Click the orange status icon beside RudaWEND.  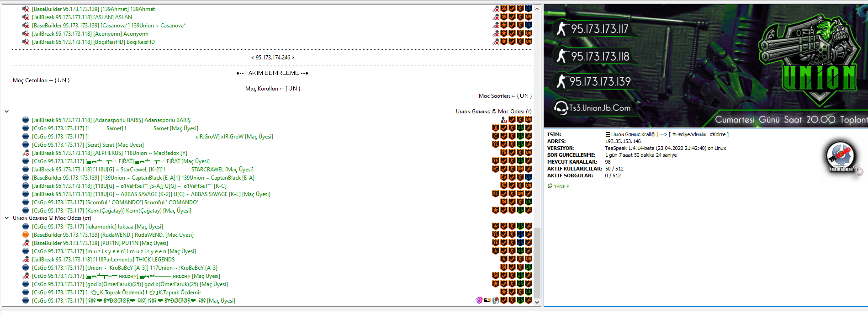26,235
